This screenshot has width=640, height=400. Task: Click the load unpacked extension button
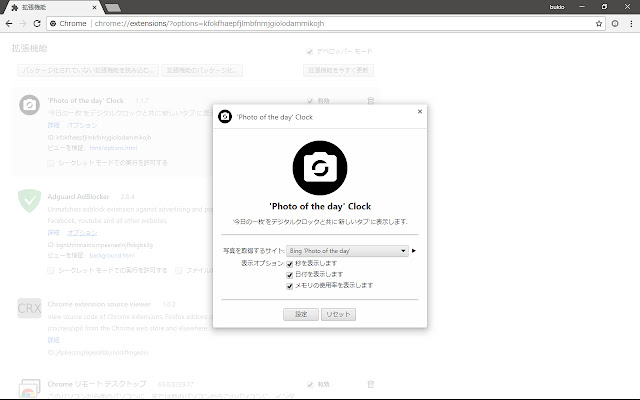pyautogui.click(x=88, y=70)
